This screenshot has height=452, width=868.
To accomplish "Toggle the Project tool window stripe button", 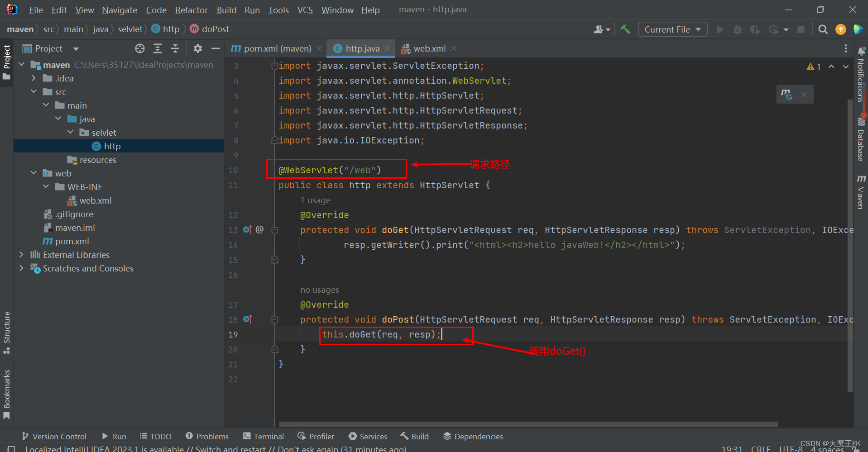I will [x=7, y=62].
